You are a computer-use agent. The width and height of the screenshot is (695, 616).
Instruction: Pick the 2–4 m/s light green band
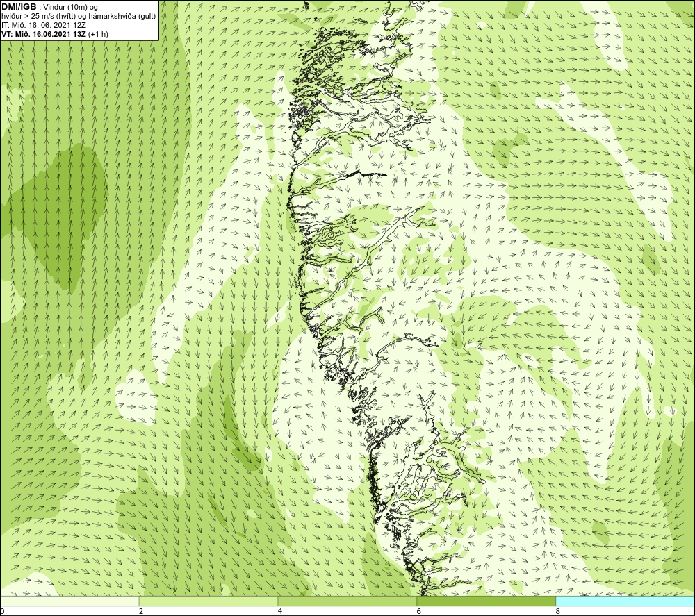[x=208, y=601]
